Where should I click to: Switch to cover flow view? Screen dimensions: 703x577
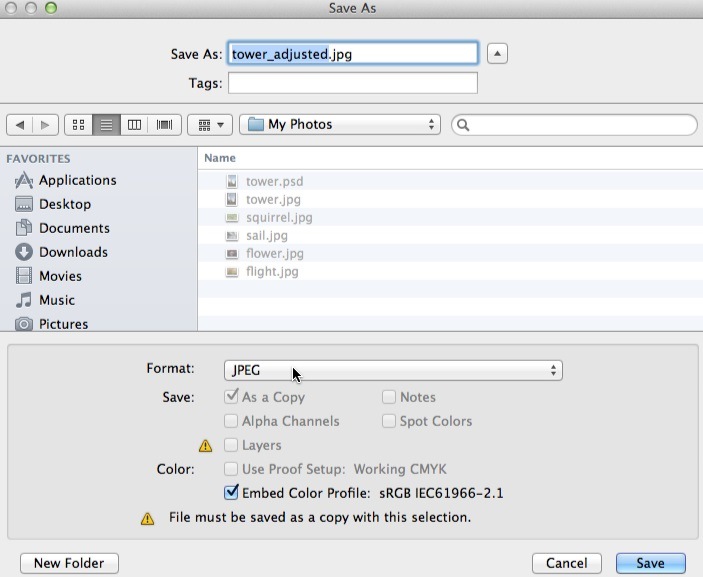tap(165, 125)
